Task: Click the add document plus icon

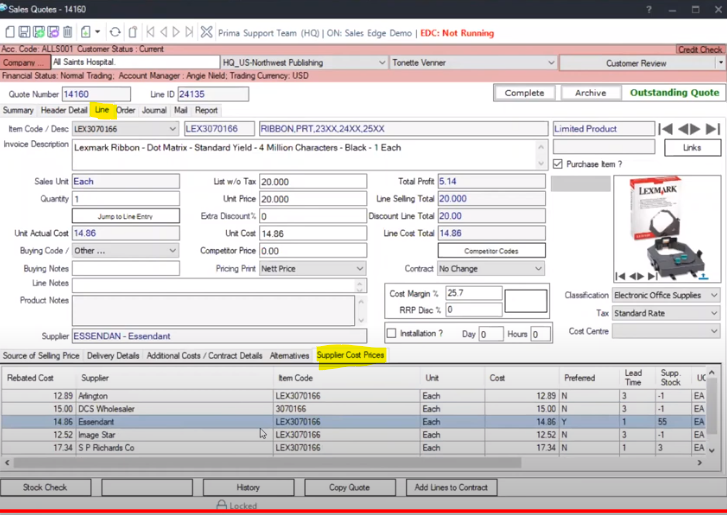Action: pos(86,32)
